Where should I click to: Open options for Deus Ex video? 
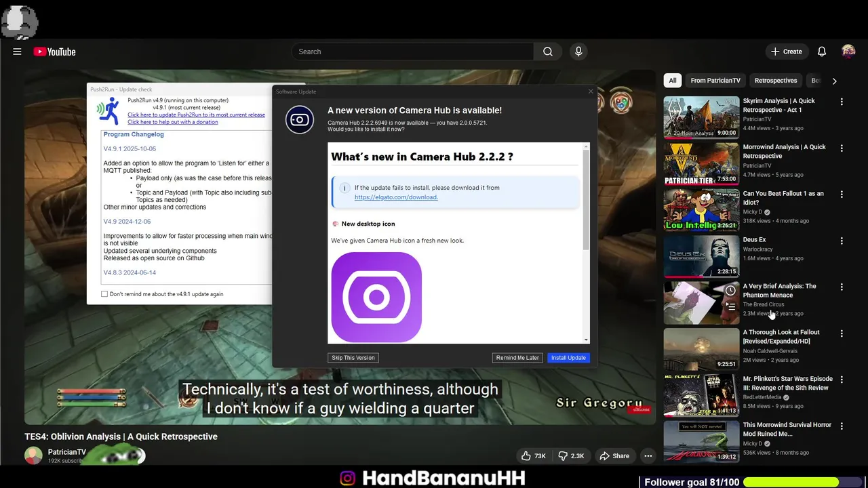(842, 241)
